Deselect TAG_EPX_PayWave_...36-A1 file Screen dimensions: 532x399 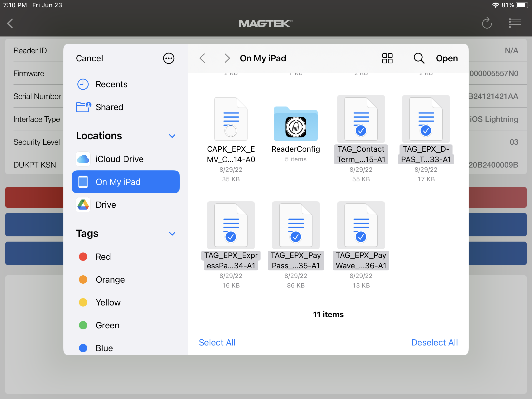[x=361, y=245]
